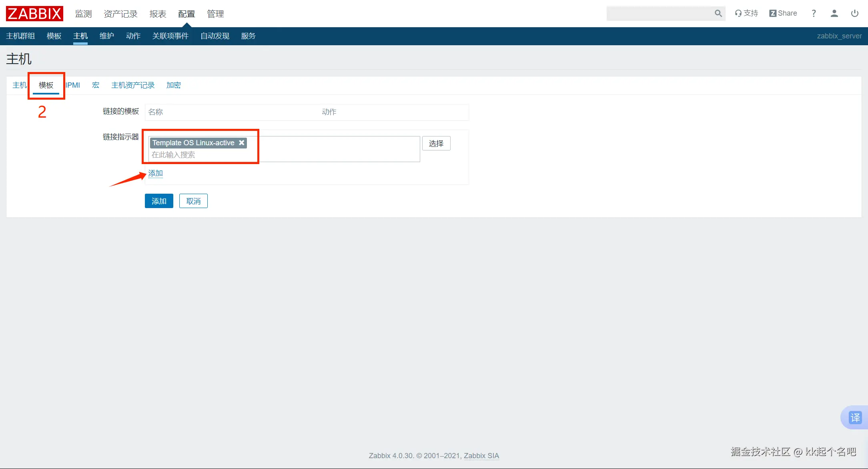Remove Template OS Linux-active tag
Viewport: 868px width, 469px height.
241,143
